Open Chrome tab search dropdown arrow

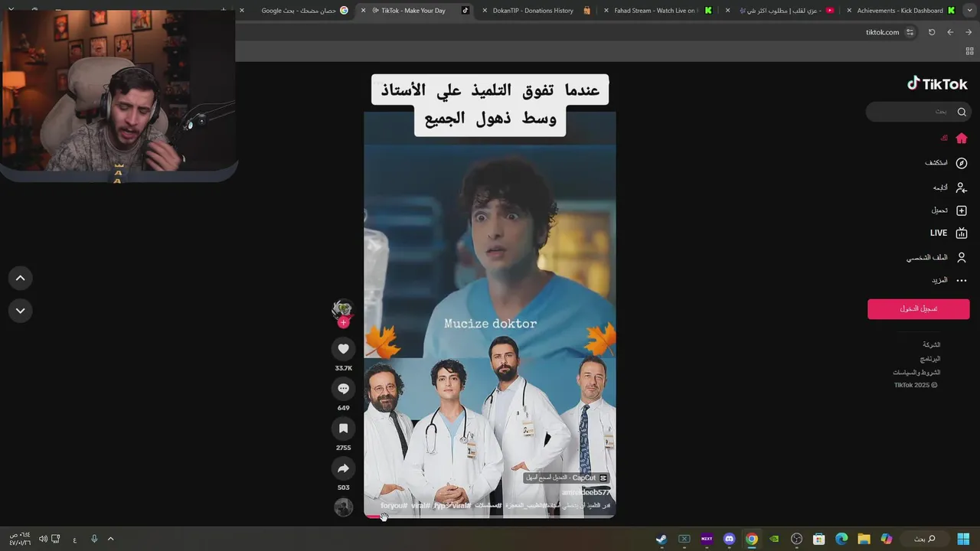point(969,10)
